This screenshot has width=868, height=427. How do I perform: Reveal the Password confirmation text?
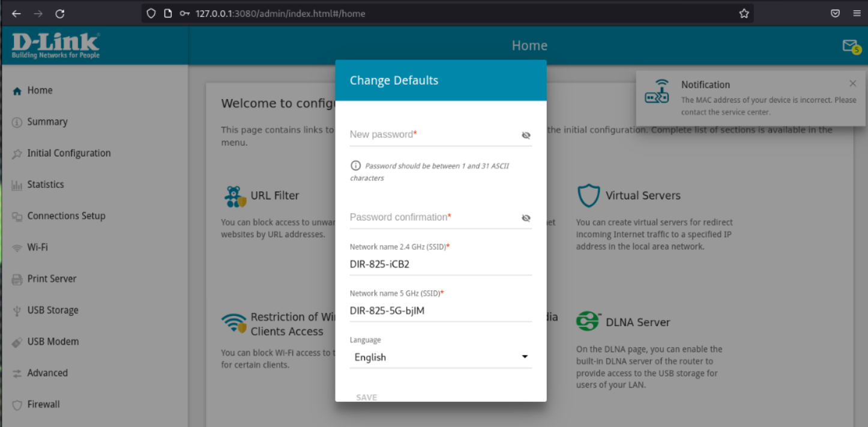point(526,218)
